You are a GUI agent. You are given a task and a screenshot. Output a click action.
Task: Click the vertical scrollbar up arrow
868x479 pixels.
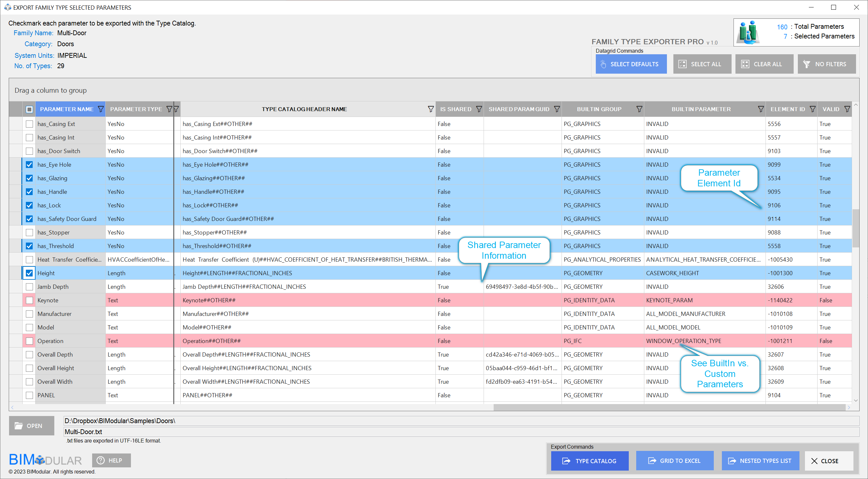coord(855,105)
